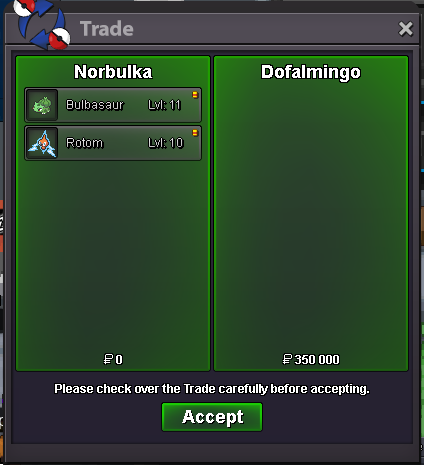Click the trade warning message text

212,389
